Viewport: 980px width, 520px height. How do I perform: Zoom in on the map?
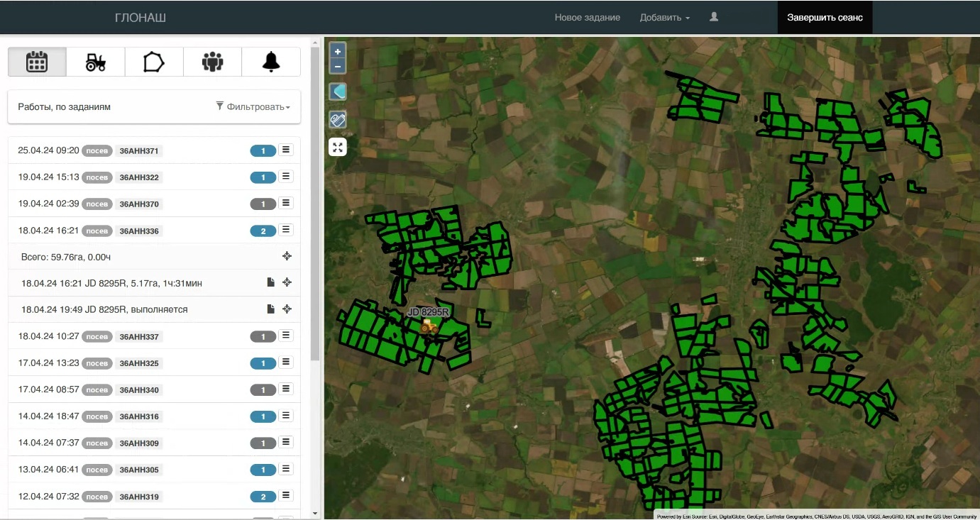coord(338,51)
